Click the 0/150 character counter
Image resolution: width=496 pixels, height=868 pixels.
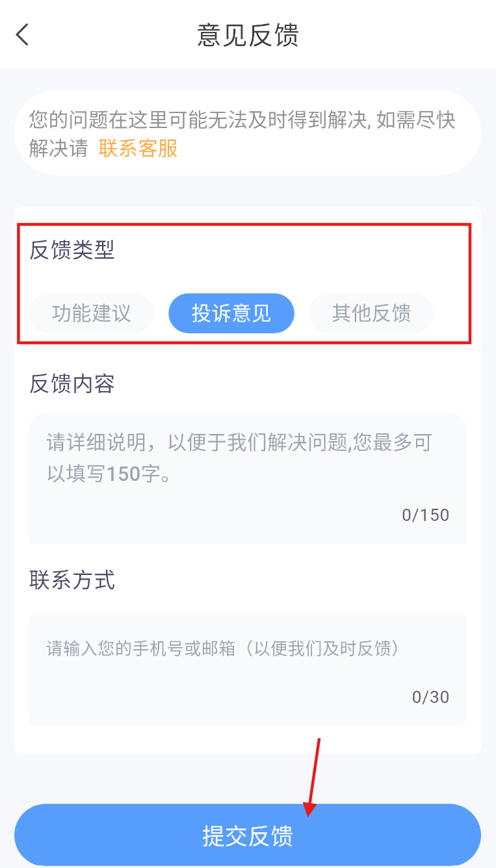pyautogui.click(x=425, y=515)
